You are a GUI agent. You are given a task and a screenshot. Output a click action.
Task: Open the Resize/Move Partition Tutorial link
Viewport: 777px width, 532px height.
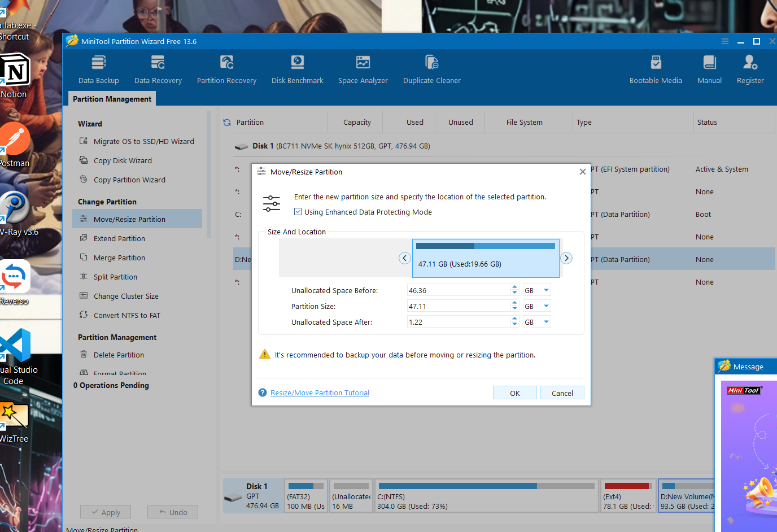coord(320,393)
